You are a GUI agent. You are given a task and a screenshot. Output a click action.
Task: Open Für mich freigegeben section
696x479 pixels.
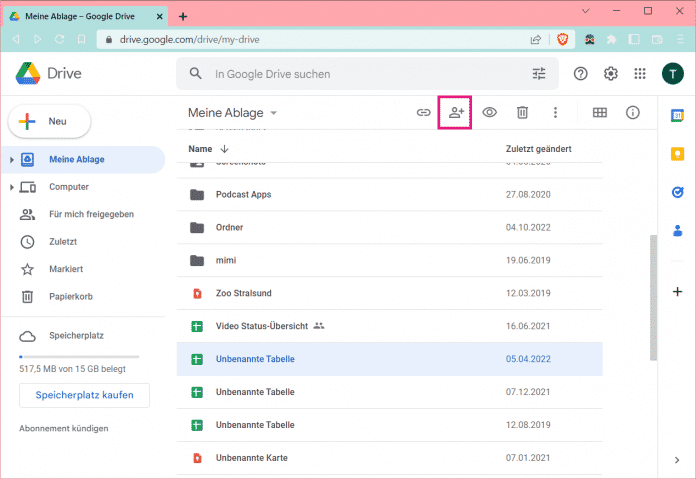click(91, 214)
